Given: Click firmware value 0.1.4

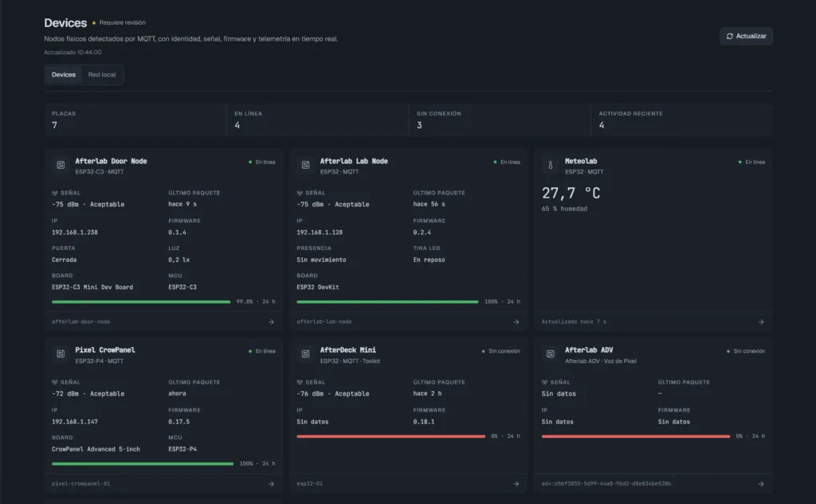Looking at the screenshot, I should pos(177,232).
